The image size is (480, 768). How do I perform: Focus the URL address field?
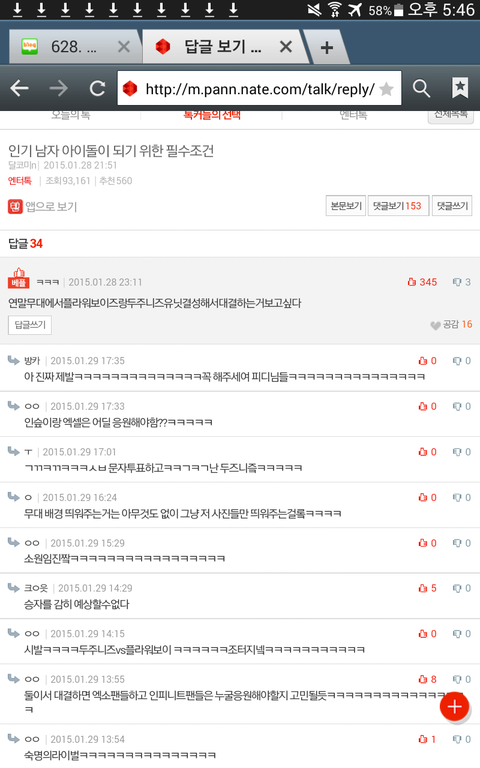(x=259, y=88)
